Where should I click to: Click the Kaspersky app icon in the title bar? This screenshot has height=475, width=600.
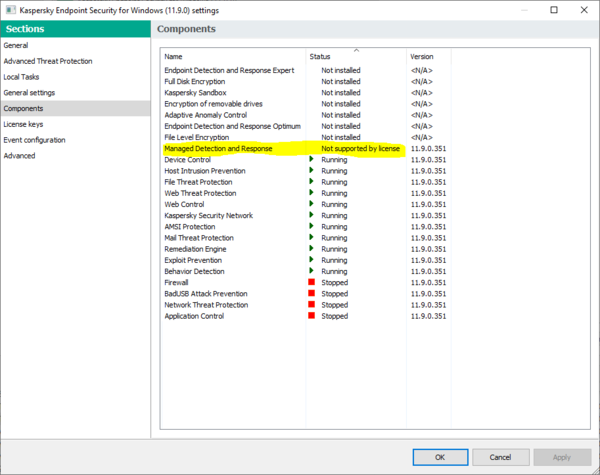click(x=10, y=10)
